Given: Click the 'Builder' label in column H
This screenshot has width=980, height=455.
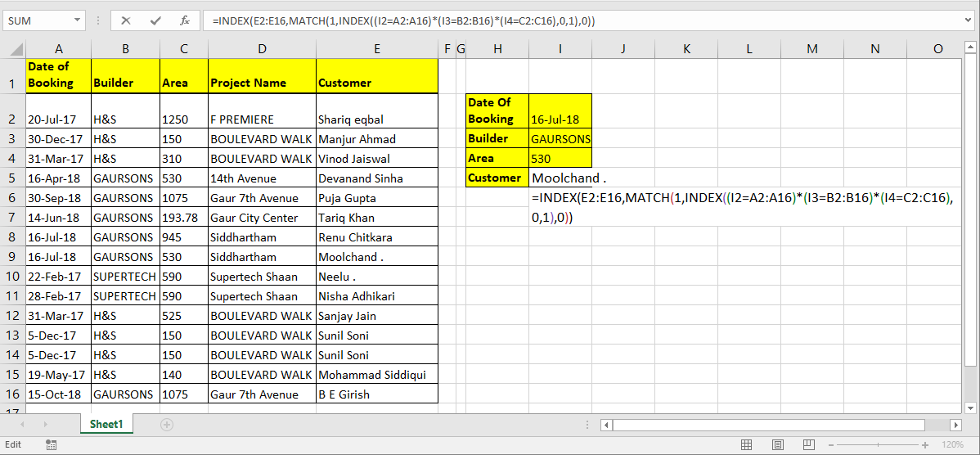Looking at the screenshot, I should click(x=497, y=139).
